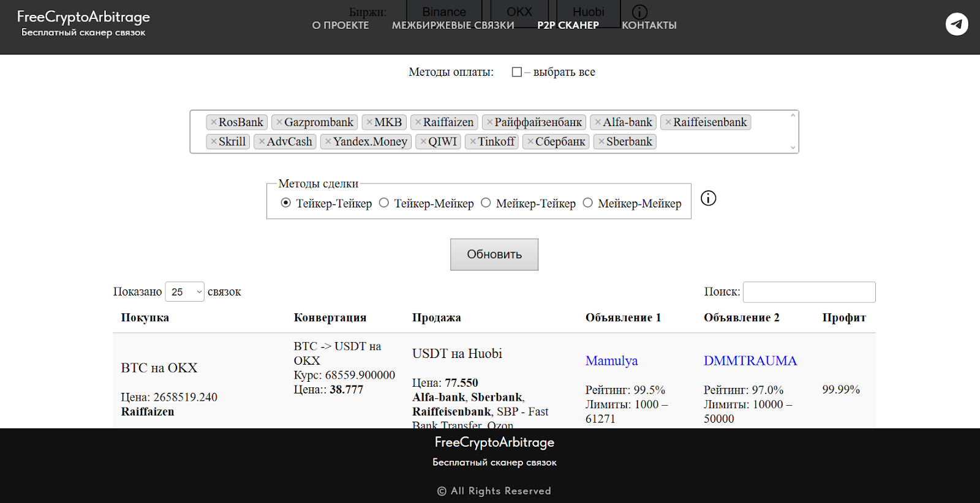This screenshot has height=503, width=980.
Task: Sort by the Продажа column header
Action: pos(437,318)
